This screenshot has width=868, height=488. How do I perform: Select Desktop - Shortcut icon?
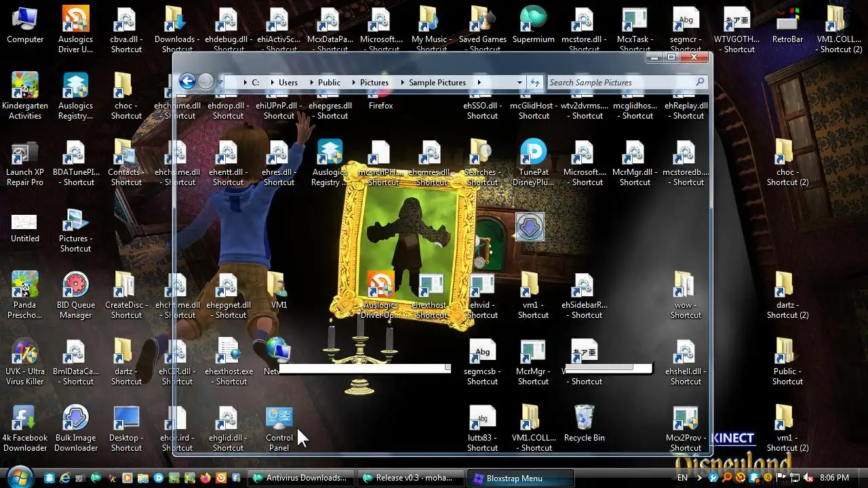pos(126,429)
